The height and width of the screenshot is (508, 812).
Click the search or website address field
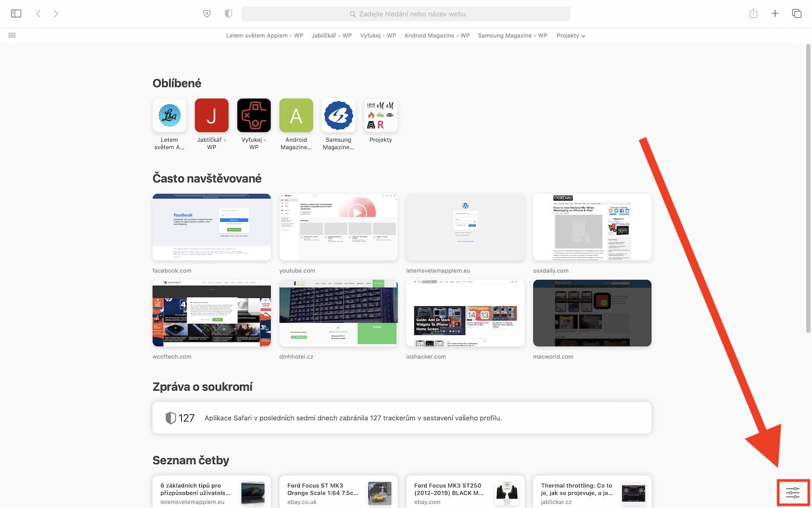pos(406,14)
